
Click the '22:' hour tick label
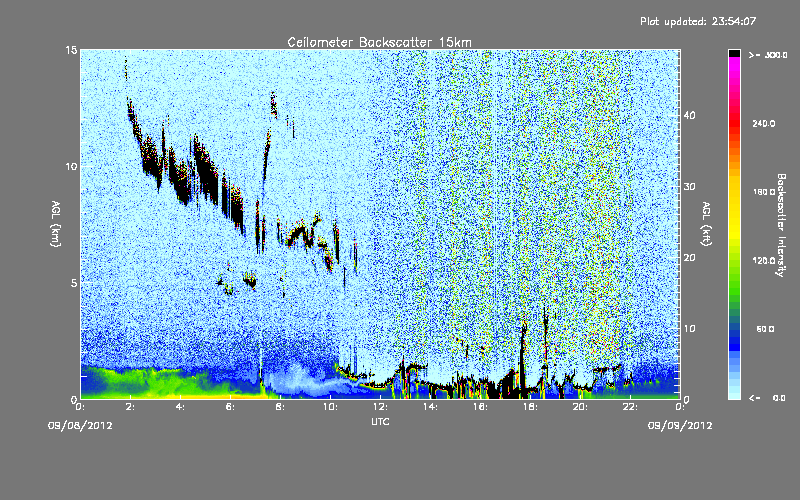(x=630, y=407)
